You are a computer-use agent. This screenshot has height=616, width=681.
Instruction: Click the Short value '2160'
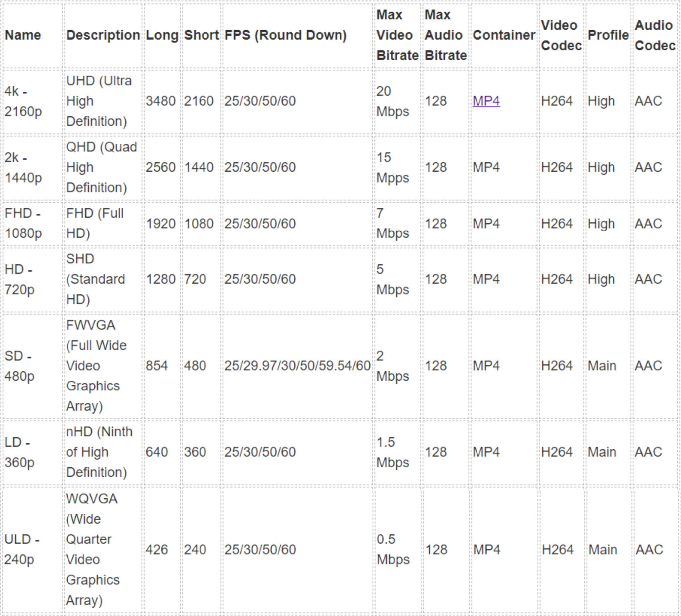pos(199,101)
